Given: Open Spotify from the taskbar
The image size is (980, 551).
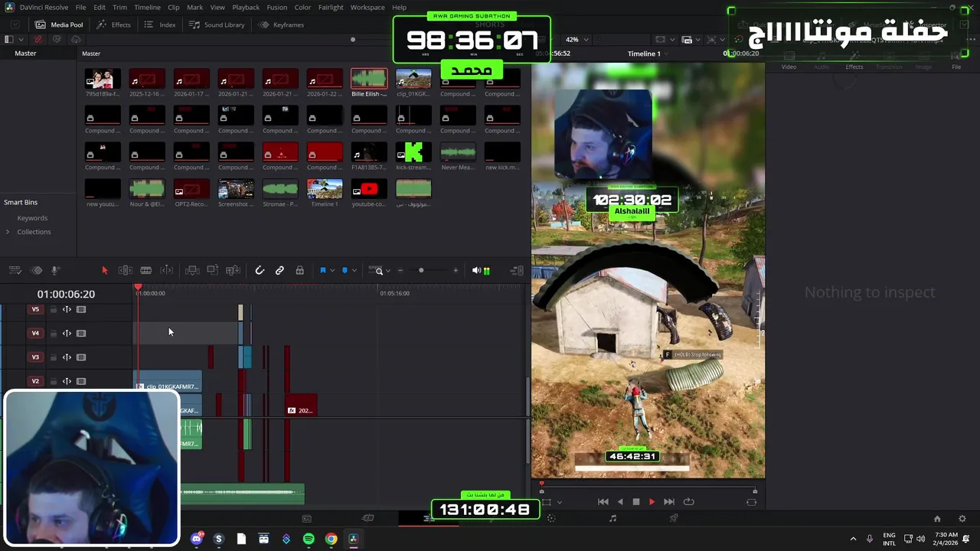Looking at the screenshot, I should pos(309,539).
